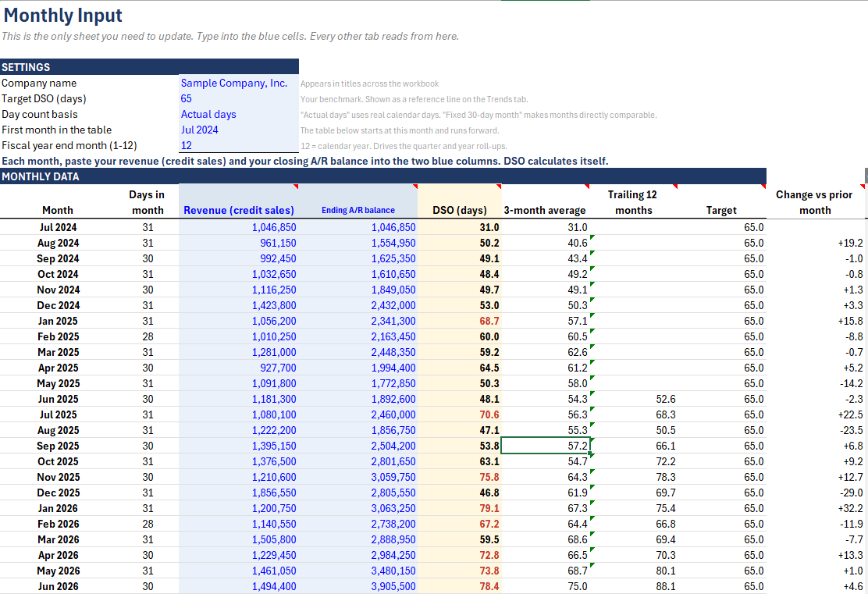The image size is (868, 594).
Task: Select Days in month value 28 for Feb 2026
Action: coord(148,524)
